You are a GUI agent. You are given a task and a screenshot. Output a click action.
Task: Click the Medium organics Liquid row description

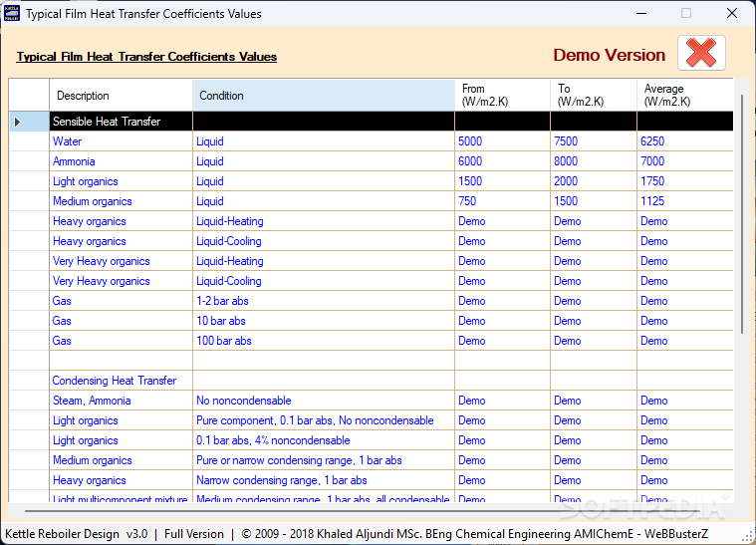point(121,201)
